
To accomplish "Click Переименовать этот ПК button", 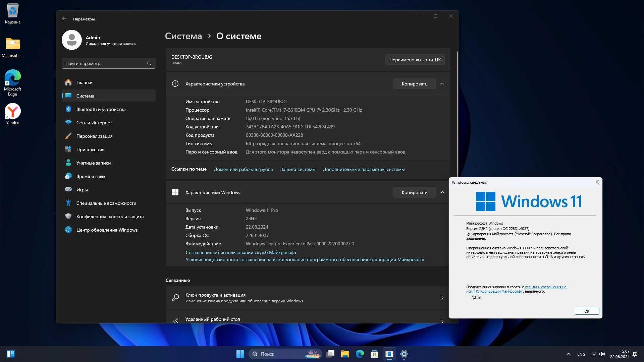I will click(415, 60).
